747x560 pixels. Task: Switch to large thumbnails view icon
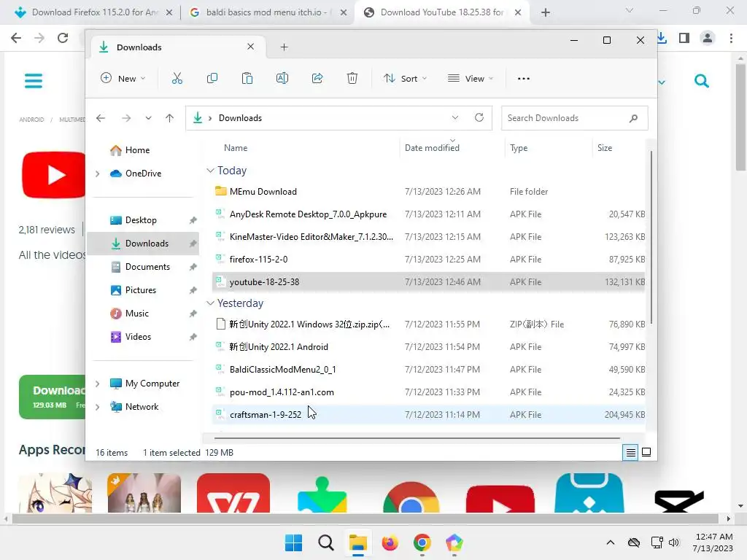(x=646, y=452)
